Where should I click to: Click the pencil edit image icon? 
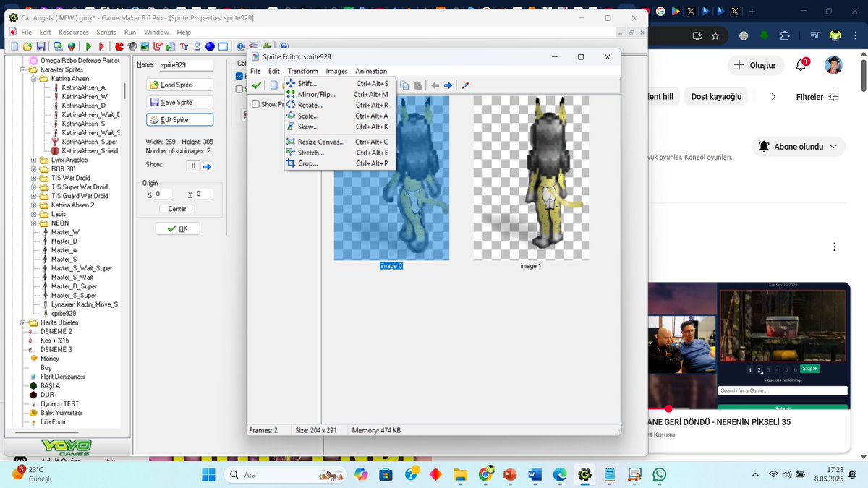(465, 85)
